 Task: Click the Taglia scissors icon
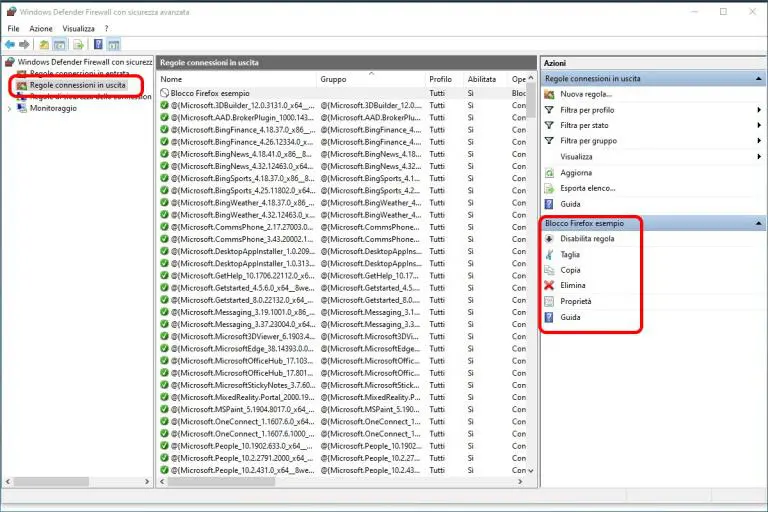[x=550, y=254]
